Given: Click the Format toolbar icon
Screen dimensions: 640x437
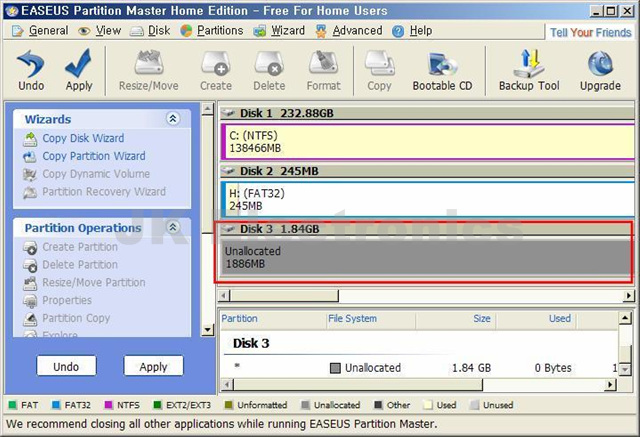Looking at the screenshot, I should (323, 70).
